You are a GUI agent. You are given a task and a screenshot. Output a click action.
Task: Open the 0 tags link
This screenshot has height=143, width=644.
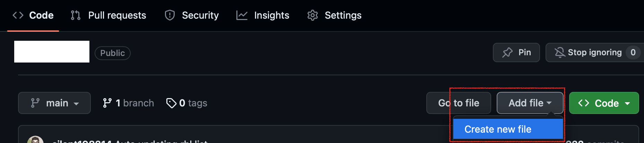tap(192, 103)
